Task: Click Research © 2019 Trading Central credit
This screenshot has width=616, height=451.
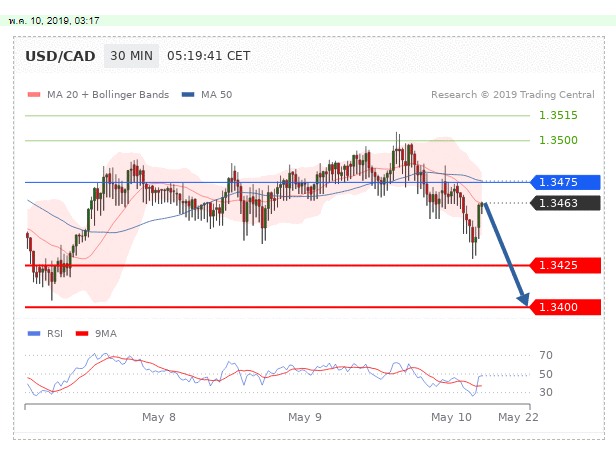Action: 513,95
